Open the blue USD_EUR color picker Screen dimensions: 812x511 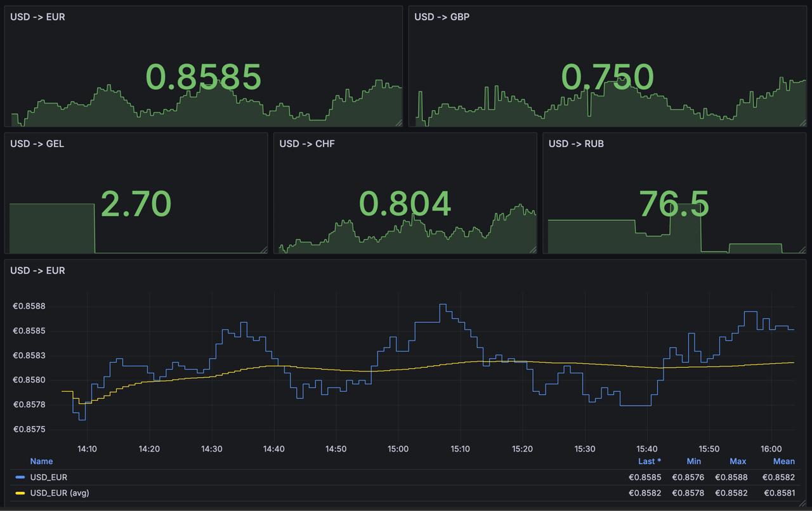(x=21, y=477)
